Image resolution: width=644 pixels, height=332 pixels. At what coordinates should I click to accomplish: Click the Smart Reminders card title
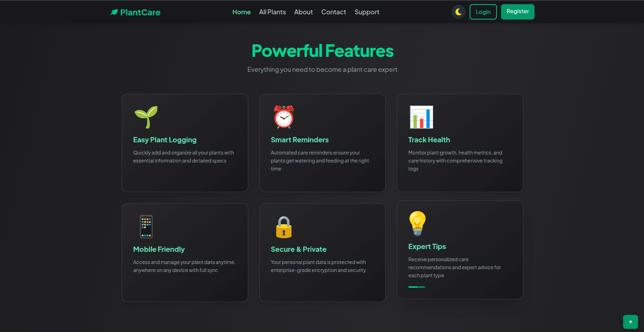(x=300, y=140)
